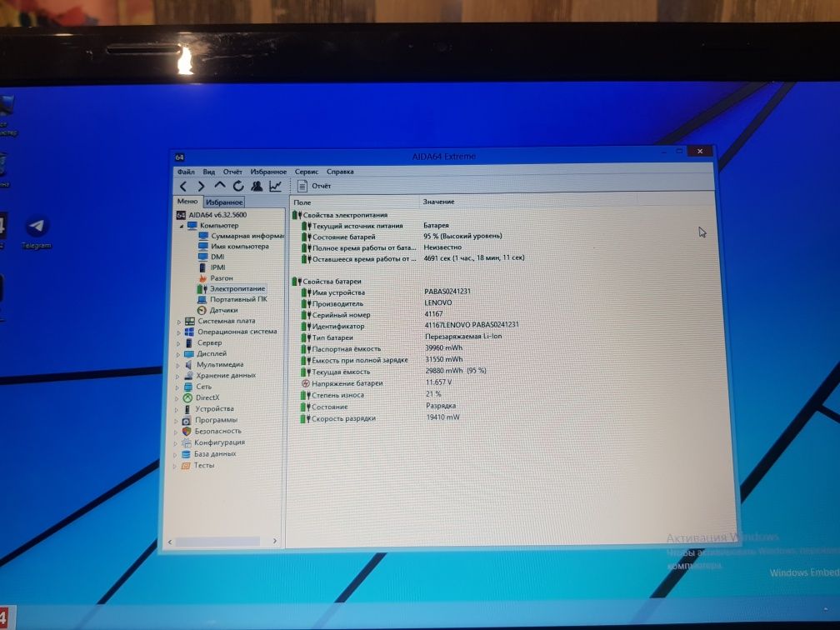This screenshot has height=630, width=840.
Task: Expand the Мультимедиа node
Action: point(177,366)
